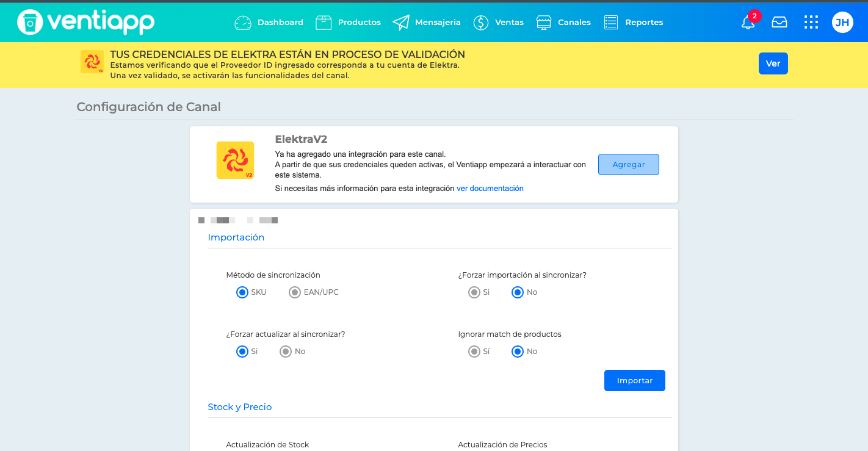The width and height of the screenshot is (868, 451).
Task: Select Si for Forzar importación al sincronizar
Action: click(x=474, y=292)
